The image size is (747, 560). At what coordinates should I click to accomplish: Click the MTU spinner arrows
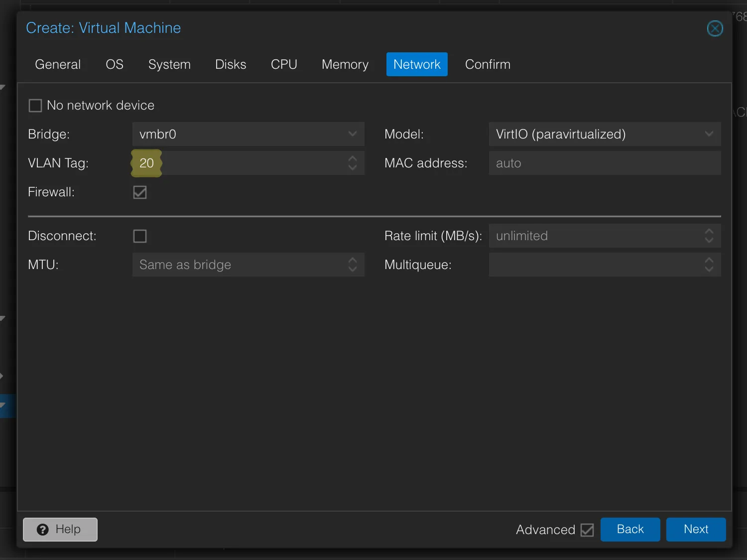coord(353,265)
